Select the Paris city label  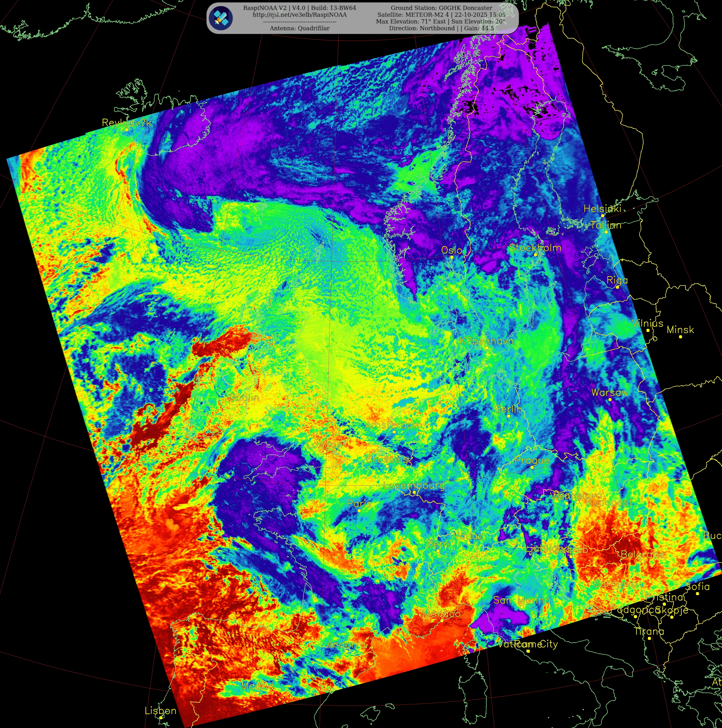359,503
